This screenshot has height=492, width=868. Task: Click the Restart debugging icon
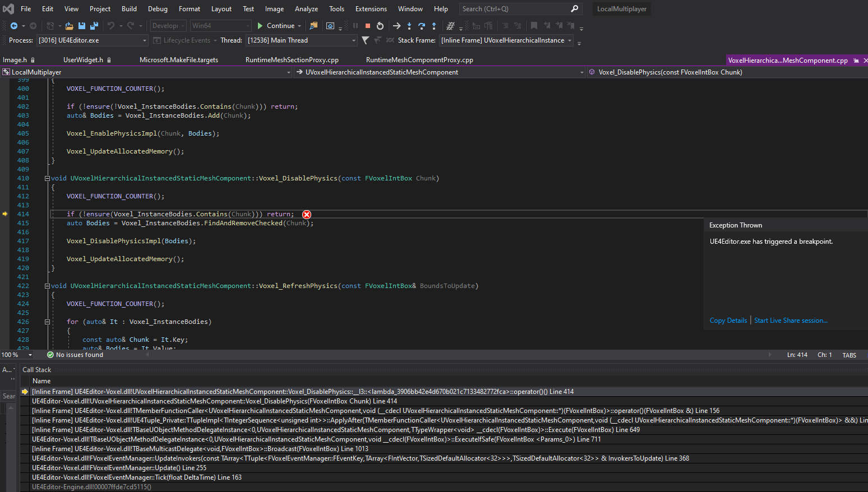click(x=380, y=26)
